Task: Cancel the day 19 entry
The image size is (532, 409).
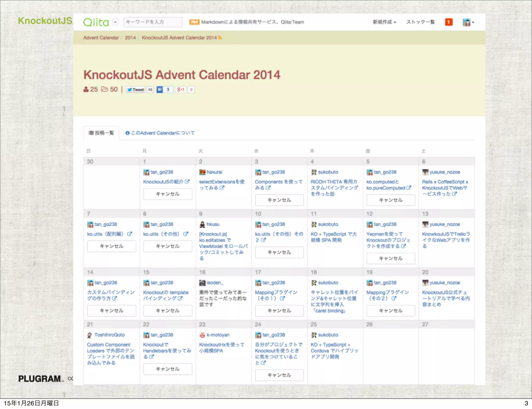Action: [391, 311]
